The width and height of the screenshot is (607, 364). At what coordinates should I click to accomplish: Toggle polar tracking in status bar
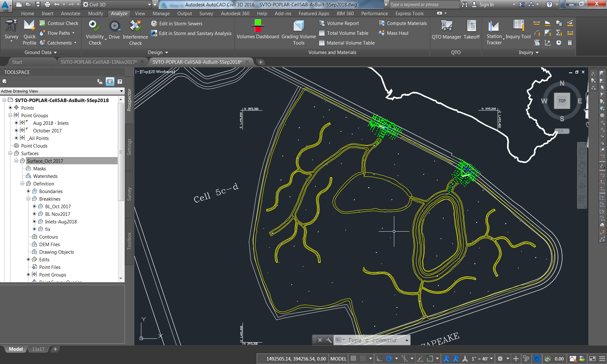tap(389, 359)
